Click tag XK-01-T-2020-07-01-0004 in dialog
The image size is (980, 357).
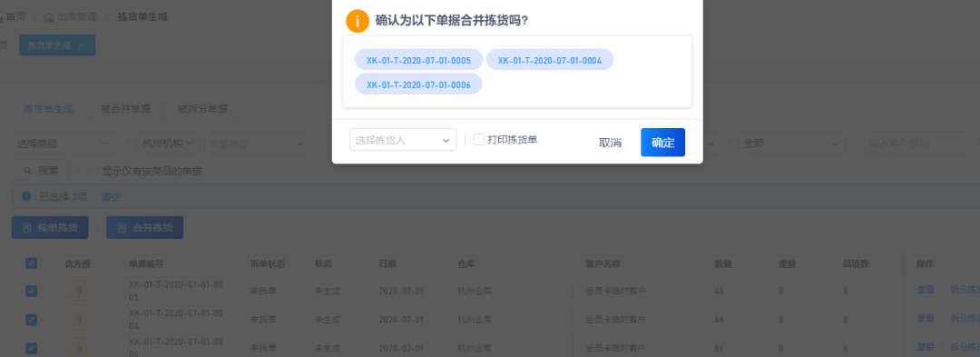550,60
